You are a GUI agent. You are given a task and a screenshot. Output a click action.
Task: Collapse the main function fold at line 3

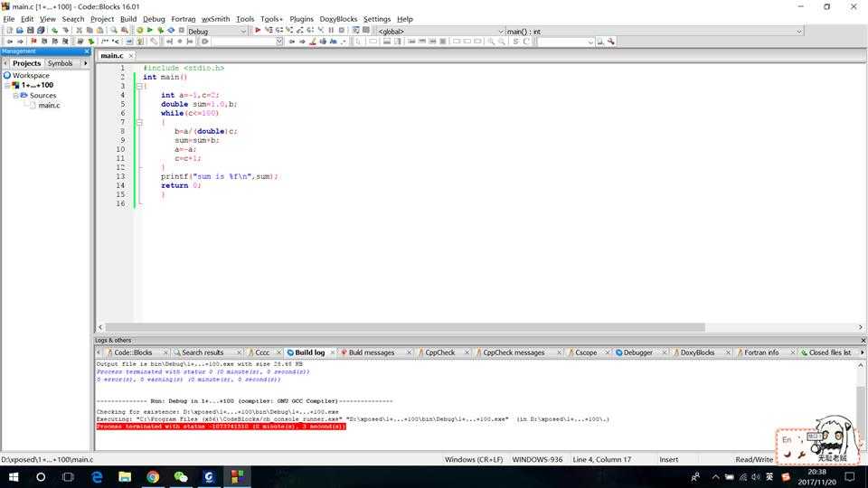pos(139,87)
